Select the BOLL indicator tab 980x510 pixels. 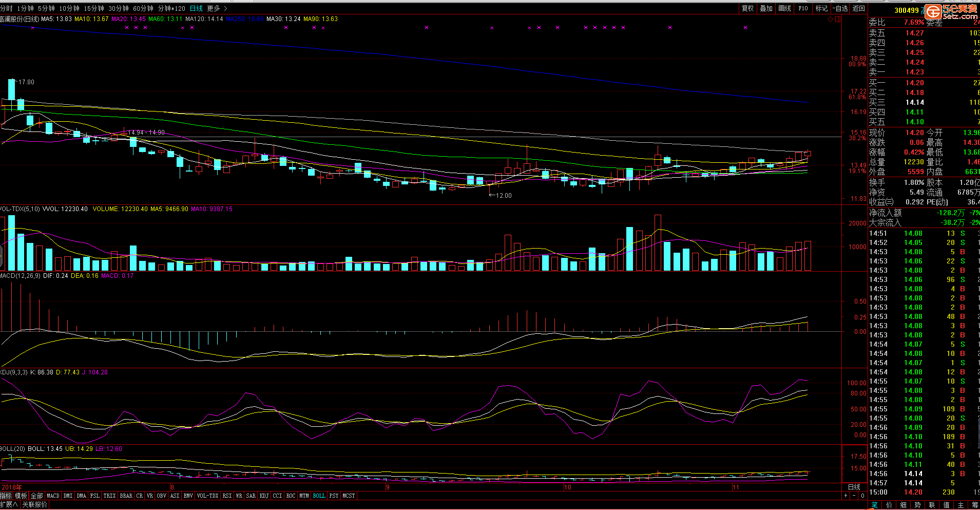[x=319, y=496]
